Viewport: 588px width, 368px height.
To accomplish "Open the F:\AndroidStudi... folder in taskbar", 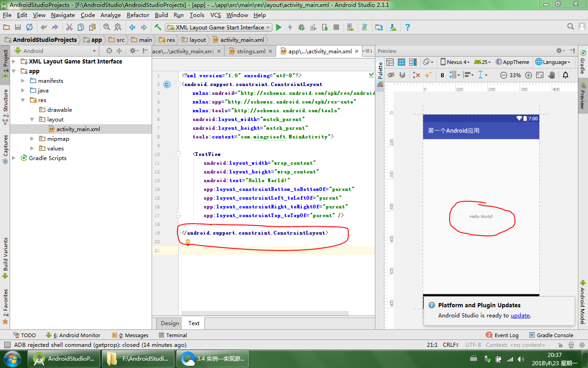I will [138, 359].
